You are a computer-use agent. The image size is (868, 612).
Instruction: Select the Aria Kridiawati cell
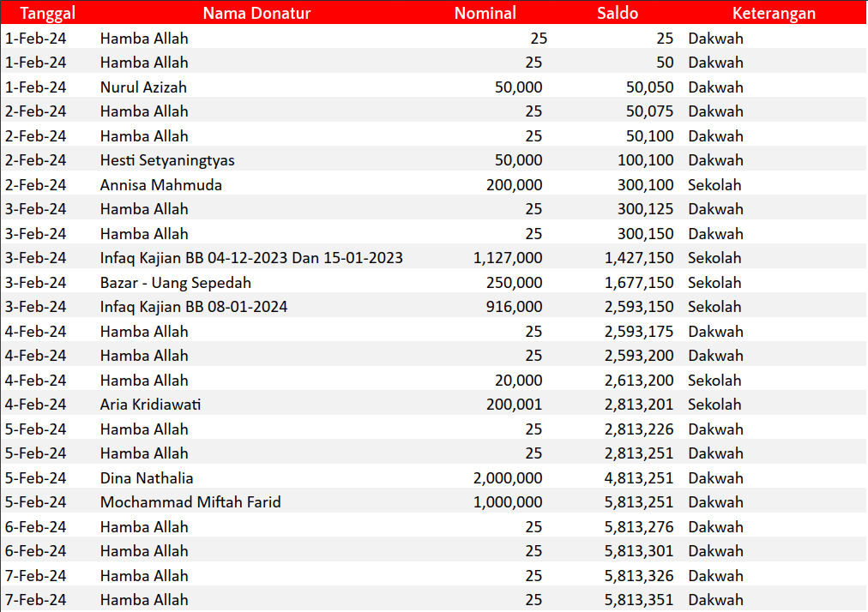click(151, 405)
